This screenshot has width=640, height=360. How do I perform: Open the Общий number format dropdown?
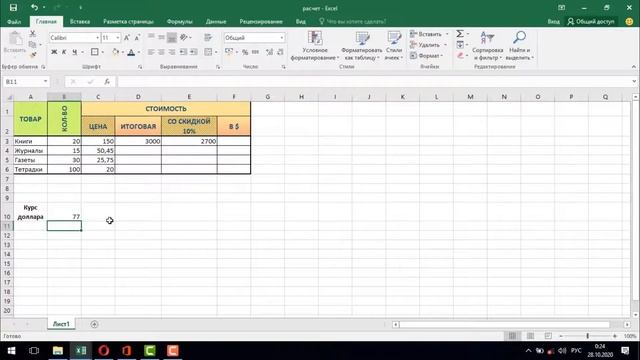pos(282,38)
